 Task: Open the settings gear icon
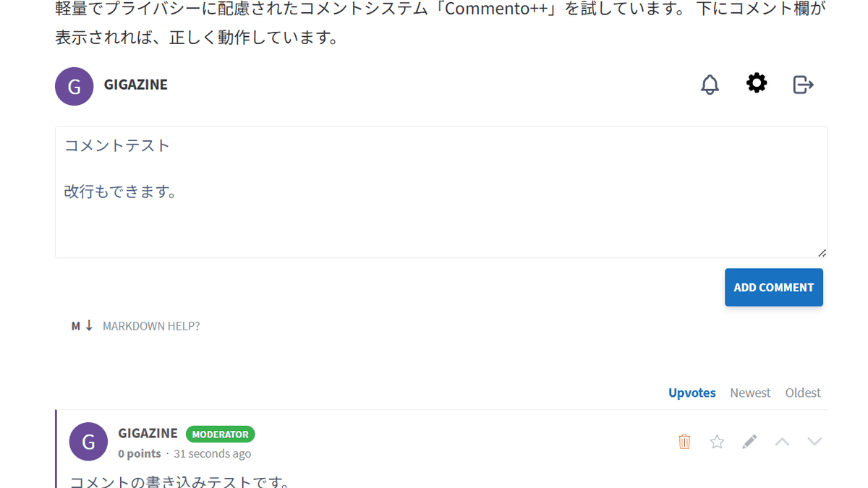[x=756, y=83]
